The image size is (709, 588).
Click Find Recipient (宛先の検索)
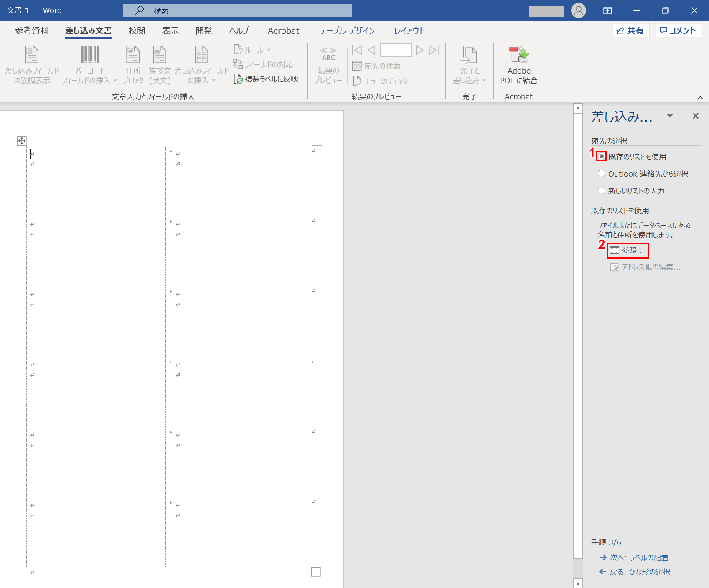tap(376, 66)
